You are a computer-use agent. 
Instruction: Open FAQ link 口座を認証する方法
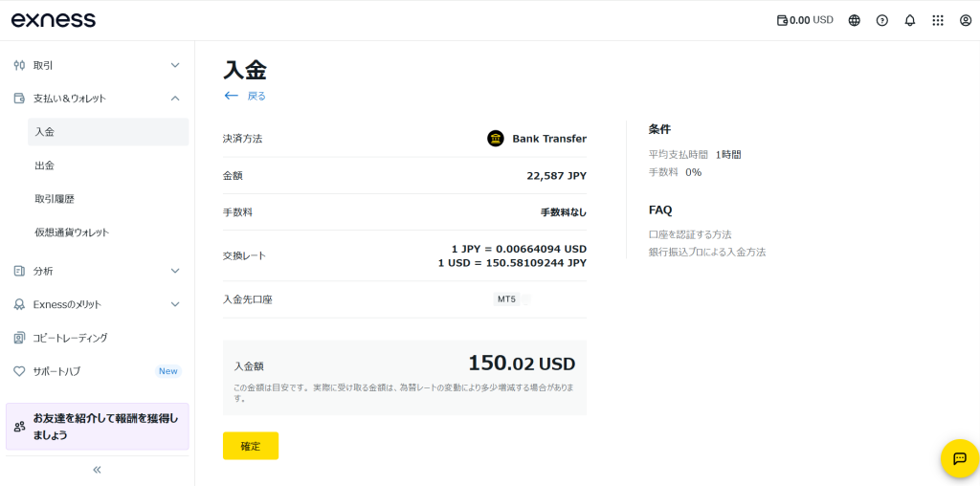tap(690, 234)
